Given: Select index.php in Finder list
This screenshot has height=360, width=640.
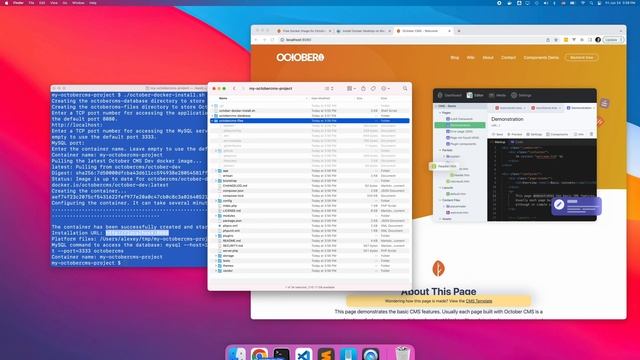Looking at the screenshot, I should click(310, 206).
